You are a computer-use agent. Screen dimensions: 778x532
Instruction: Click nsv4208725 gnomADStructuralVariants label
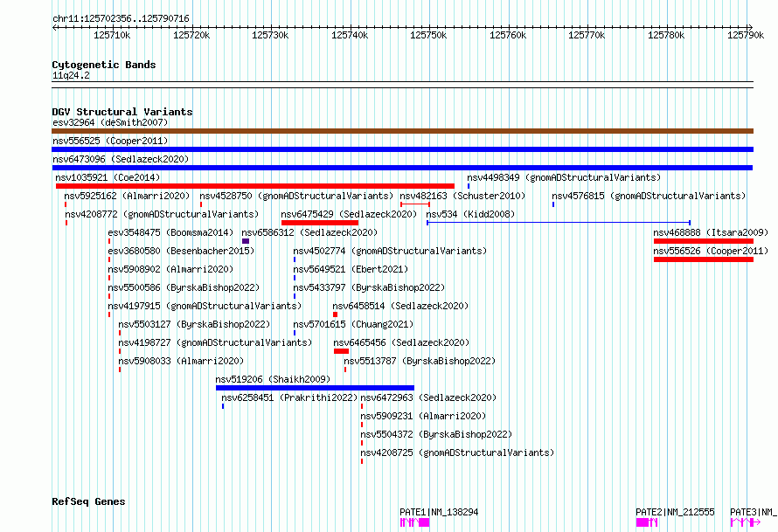457,453
